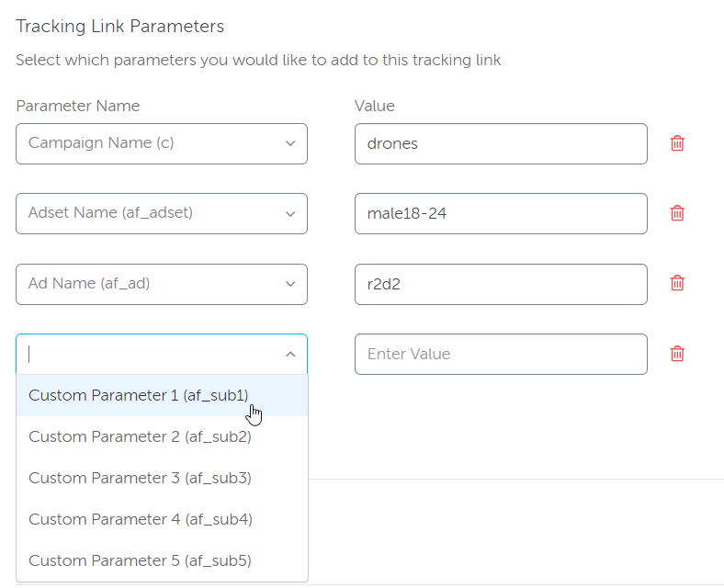Pick Custom Parameter 4 (af_sub4)
724x588 pixels.
coord(140,519)
